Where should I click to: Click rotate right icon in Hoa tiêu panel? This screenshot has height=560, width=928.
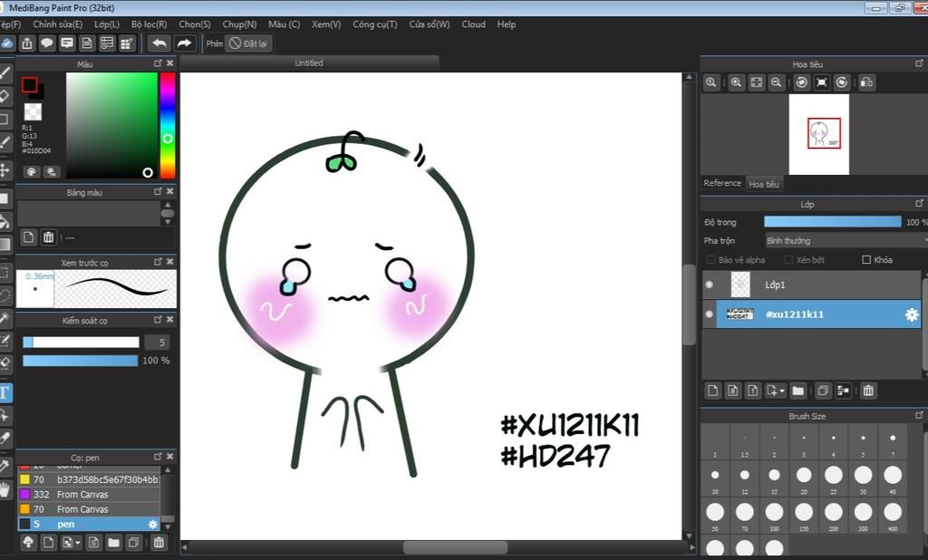coord(842,82)
